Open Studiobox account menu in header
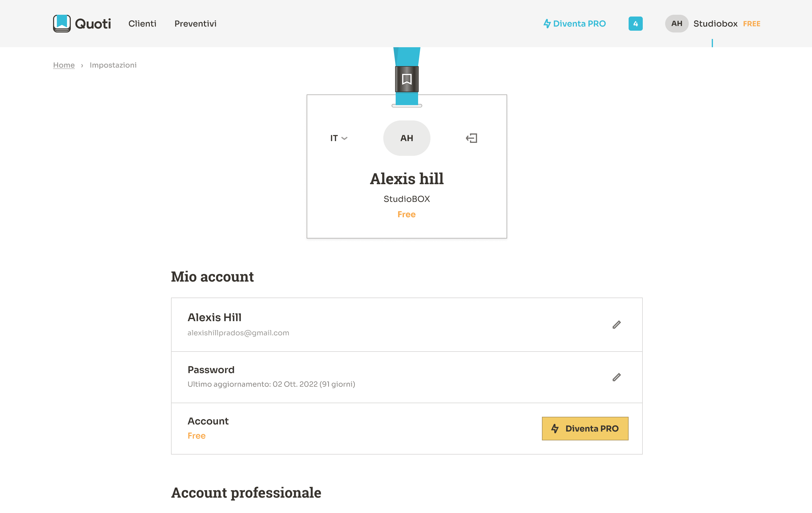This screenshot has height=513, width=812. click(715, 24)
